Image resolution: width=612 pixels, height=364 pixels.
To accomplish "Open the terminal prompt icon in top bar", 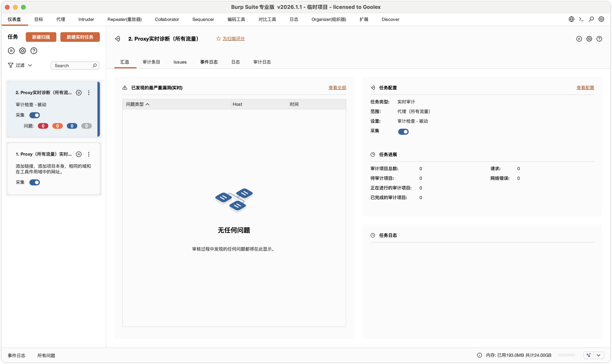I will pos(581,19).
